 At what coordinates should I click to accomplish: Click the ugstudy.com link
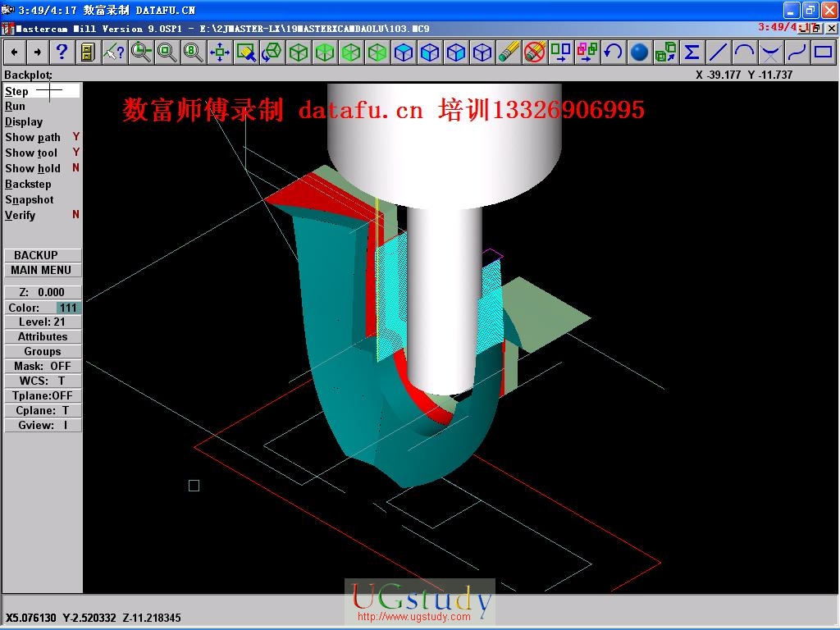coord(413,617)
